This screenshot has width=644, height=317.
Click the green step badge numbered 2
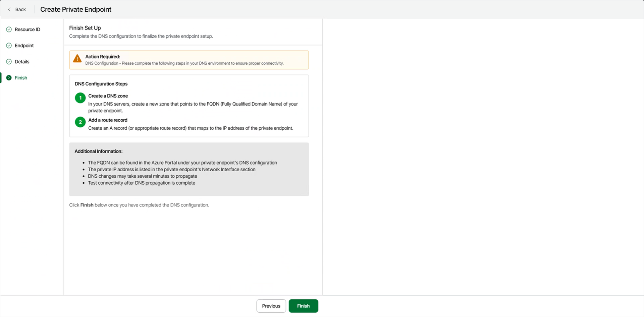pos(80,122)
